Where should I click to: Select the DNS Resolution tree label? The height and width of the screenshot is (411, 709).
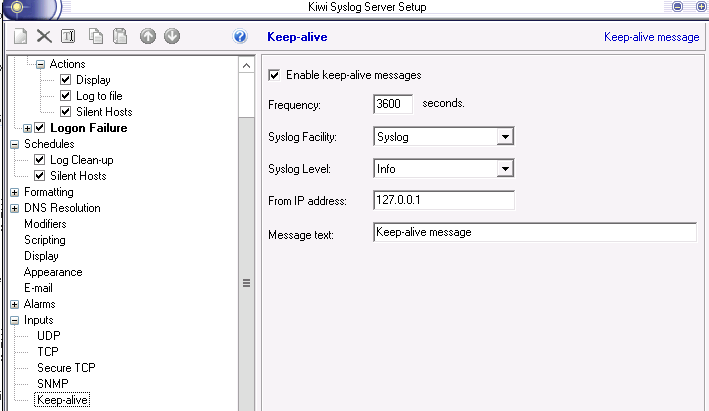pos(62,208)
